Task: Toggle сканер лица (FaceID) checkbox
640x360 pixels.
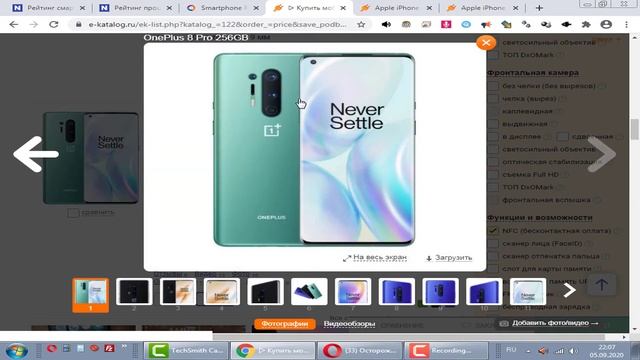Action: click(493, 243)
